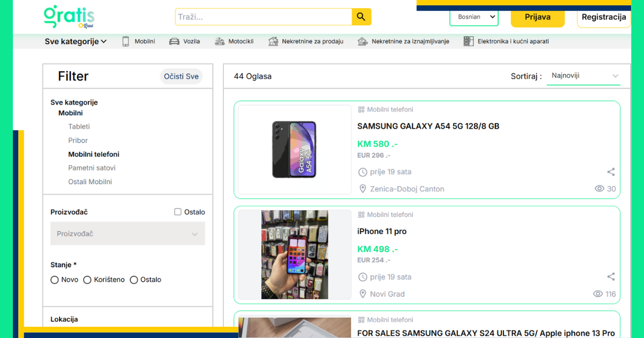Check the Ostalo checkbox beside Proizvođač
This screenshot has height=338, width=644.
click(178, 212)
